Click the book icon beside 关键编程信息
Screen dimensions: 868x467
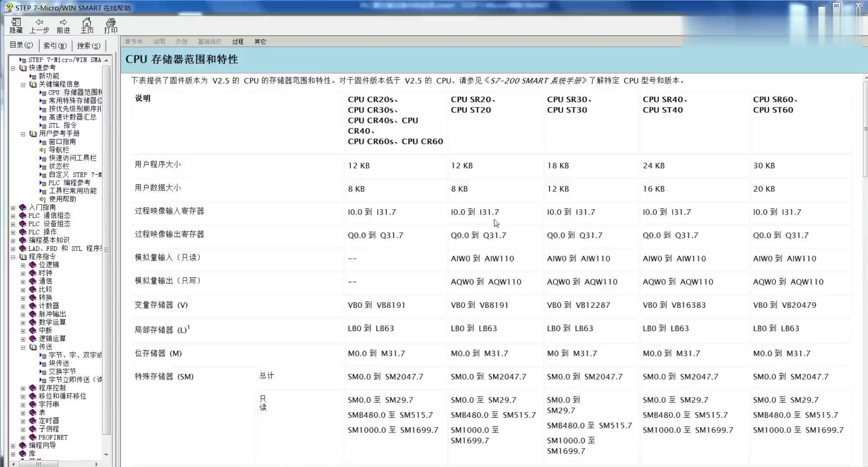click(33, 84)
